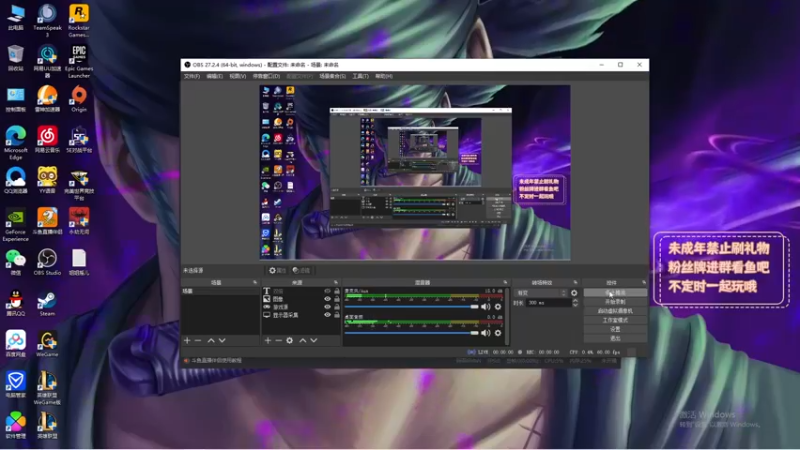The height and width of the screenshot is (450, 800).
Task: Toggle visibility eye of 显示器采集 source
Action: [x=328, y=315]
